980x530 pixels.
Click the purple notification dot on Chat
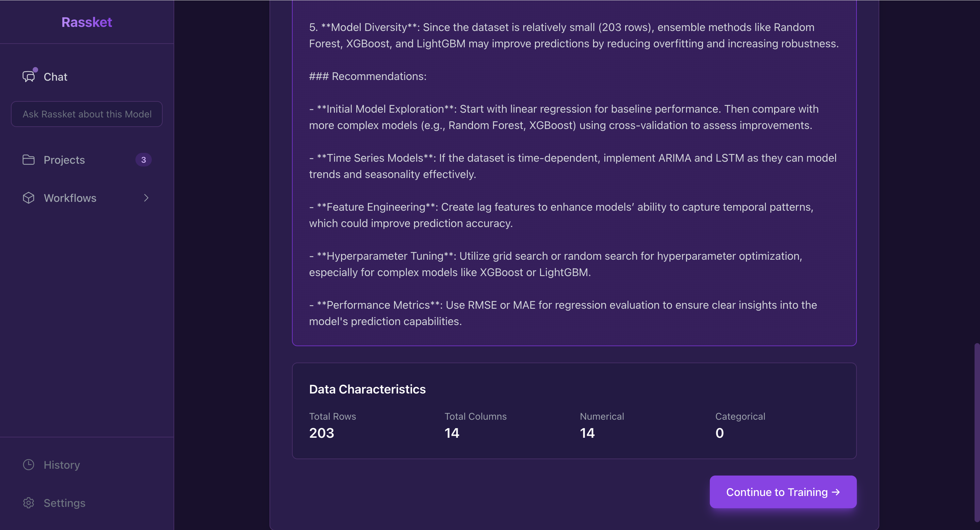[35, 70]
